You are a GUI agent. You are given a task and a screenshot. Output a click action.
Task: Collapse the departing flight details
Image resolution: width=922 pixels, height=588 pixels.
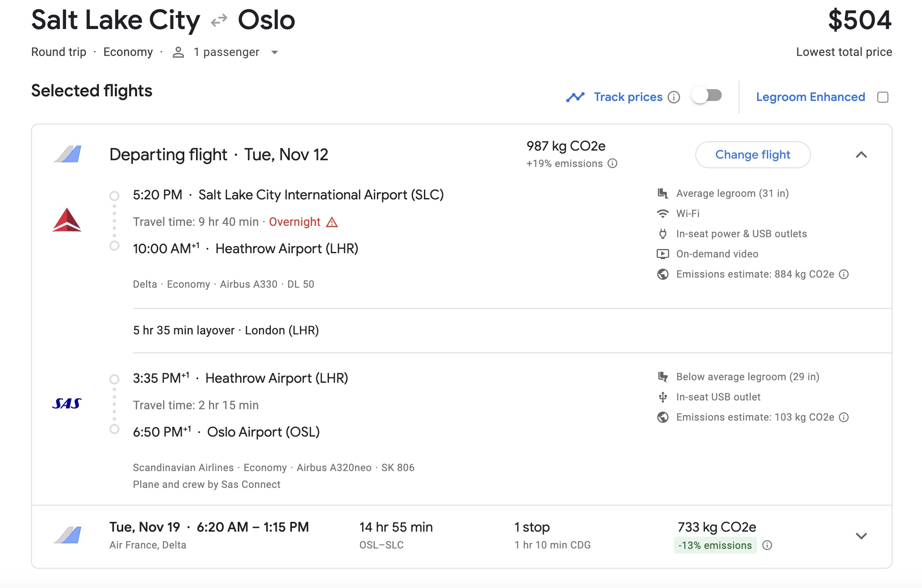[862, 155]
